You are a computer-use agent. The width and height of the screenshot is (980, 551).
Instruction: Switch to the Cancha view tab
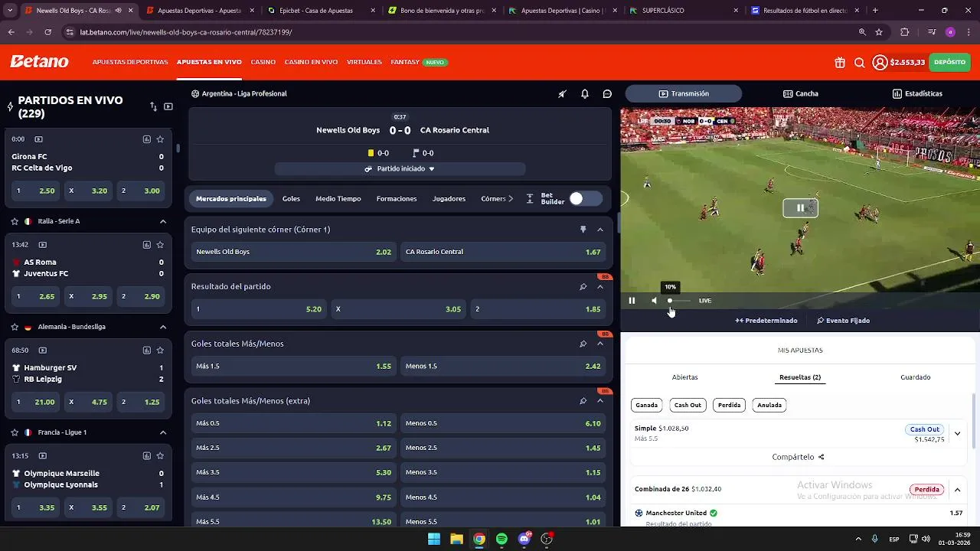tap(801, 94)
